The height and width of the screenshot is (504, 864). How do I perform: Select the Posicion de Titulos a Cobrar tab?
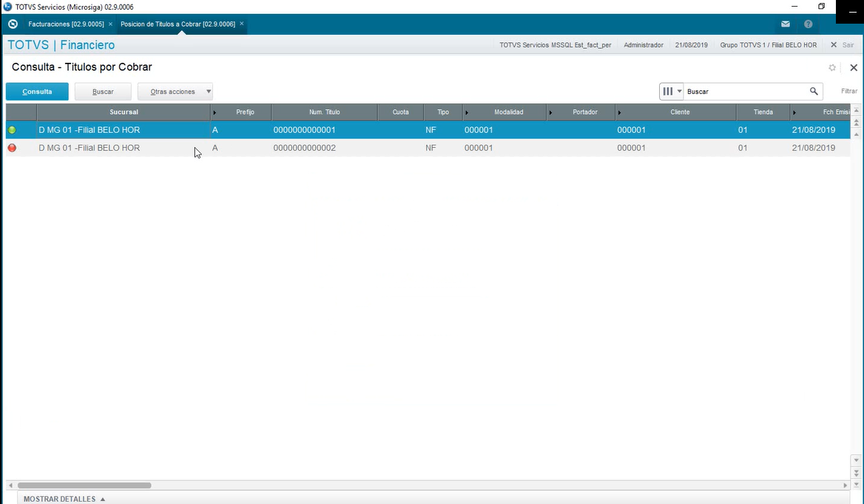[x=178, y=24]
